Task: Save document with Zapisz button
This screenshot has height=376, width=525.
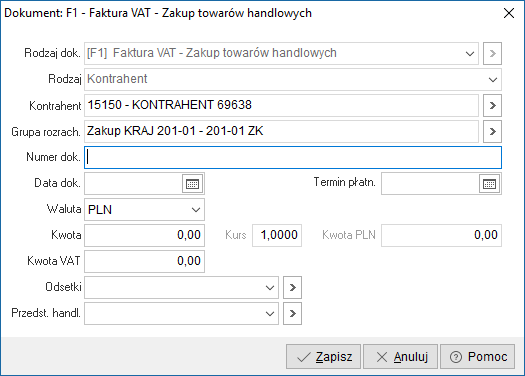Action: click(x=323, y=357)
